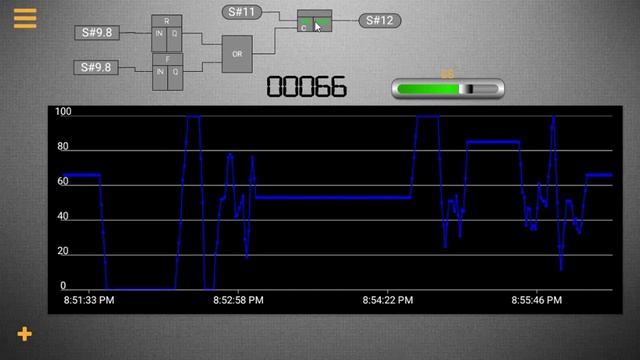Click the 8:55:46 PM time label
This screenshot has height=360, width=640.
point(537,300)
